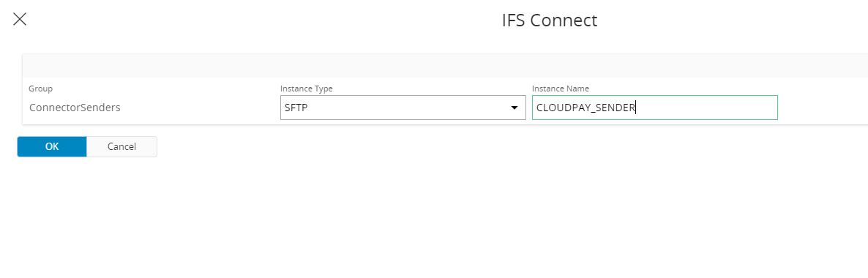This screenshot has width=868, height=278.
Task: Click the Instance Name label
Action: (560, 89)
